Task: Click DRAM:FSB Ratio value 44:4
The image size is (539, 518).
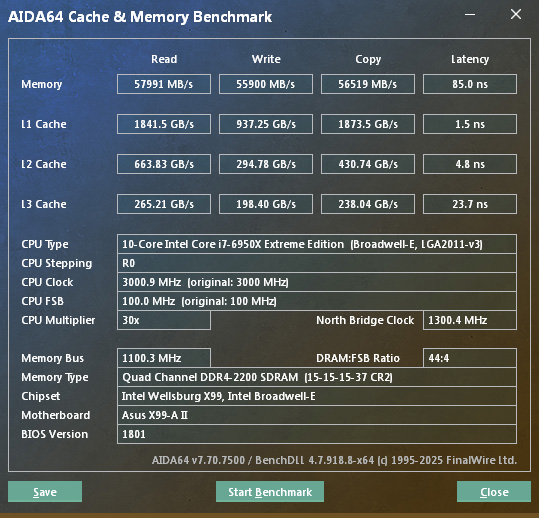Action: 470,358
